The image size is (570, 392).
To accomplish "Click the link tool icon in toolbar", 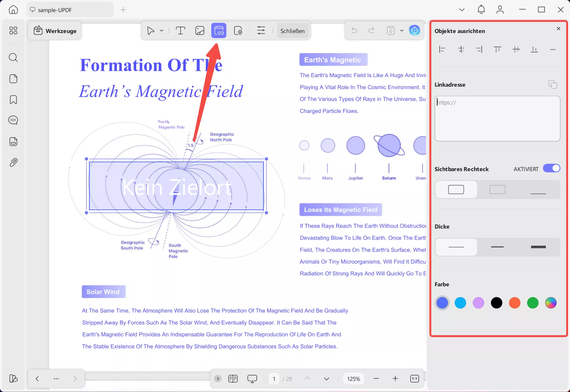I will pos(219,31).
